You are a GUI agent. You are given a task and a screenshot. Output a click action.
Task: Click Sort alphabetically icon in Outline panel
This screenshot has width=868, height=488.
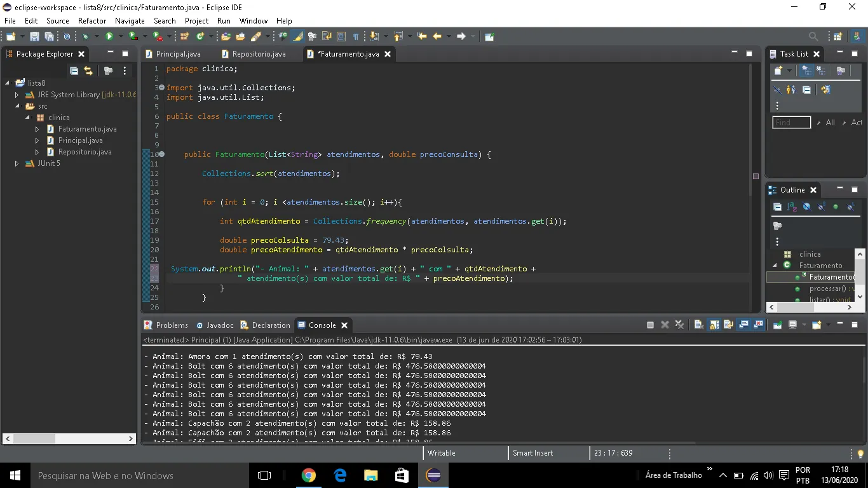pyautogui.click(x=792, y=207)
